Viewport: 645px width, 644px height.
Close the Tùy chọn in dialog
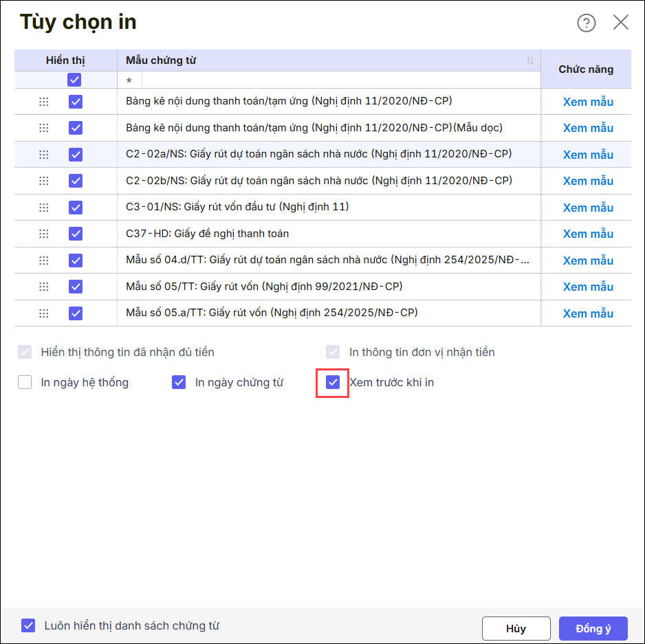(x=621, y=23)
